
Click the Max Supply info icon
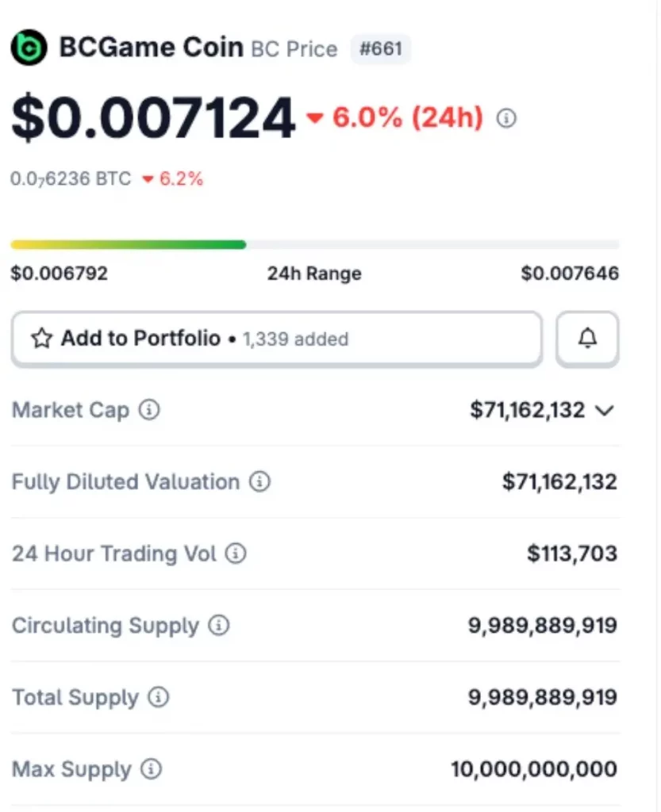[x=152, y=768]
